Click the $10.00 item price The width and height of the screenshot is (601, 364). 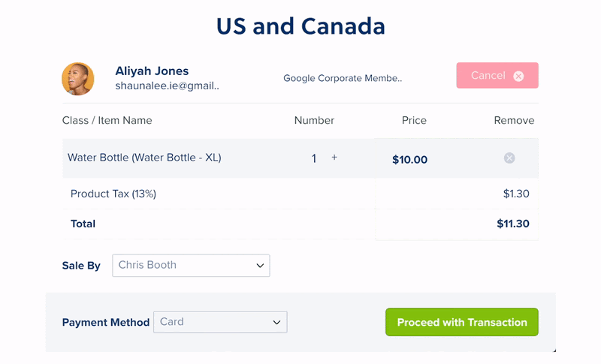pyautogui.click(x=409, y=159)
